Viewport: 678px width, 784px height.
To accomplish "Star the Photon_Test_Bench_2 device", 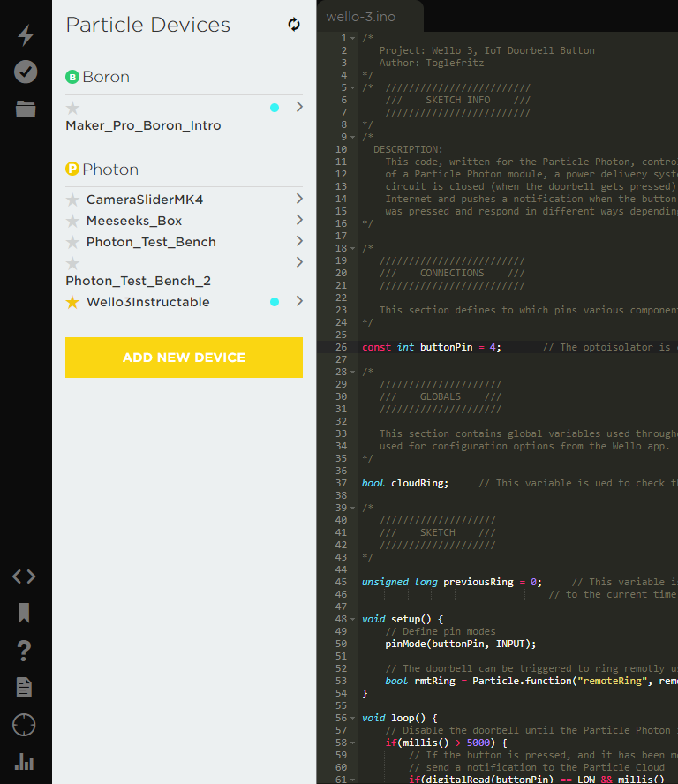I will click(72, 263).
